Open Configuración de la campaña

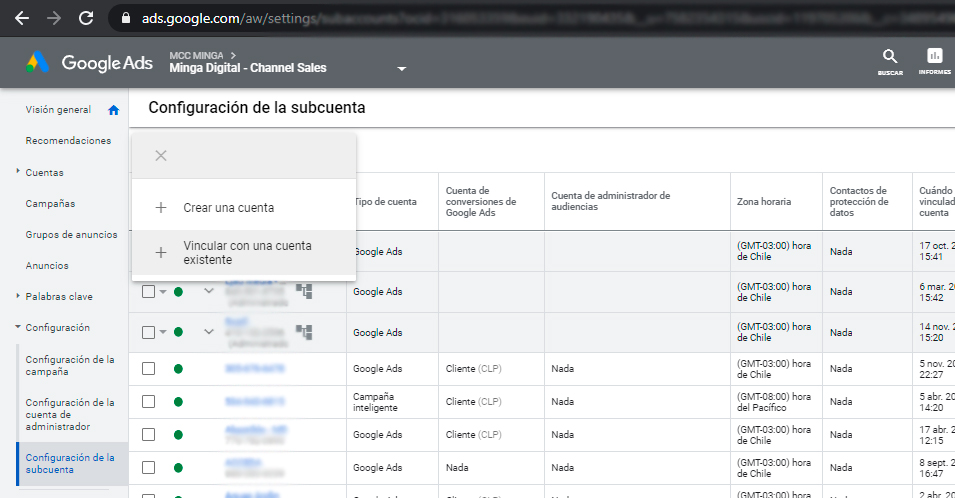70,365
